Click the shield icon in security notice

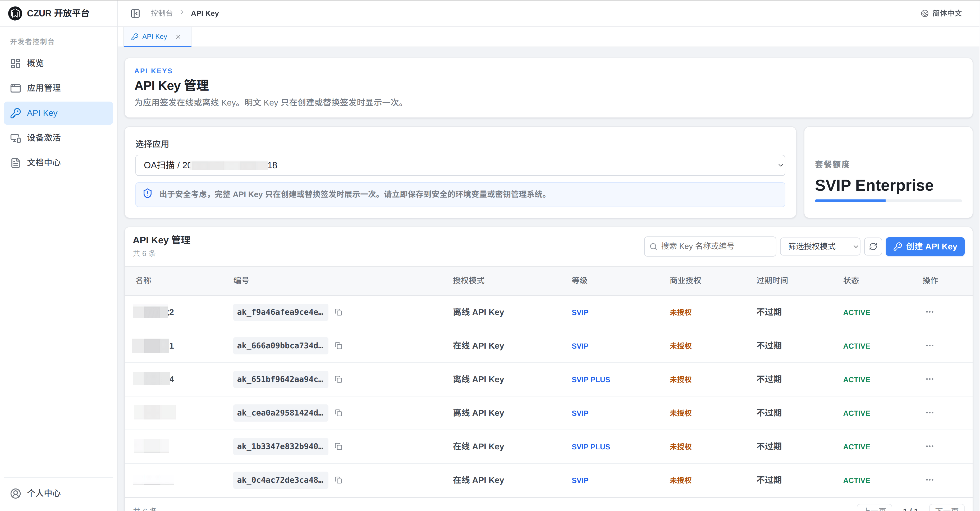tap(148, 194)
